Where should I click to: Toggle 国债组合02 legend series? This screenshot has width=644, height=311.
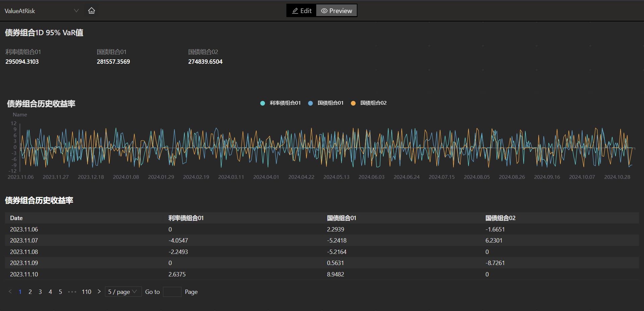[x=369, y=103]
